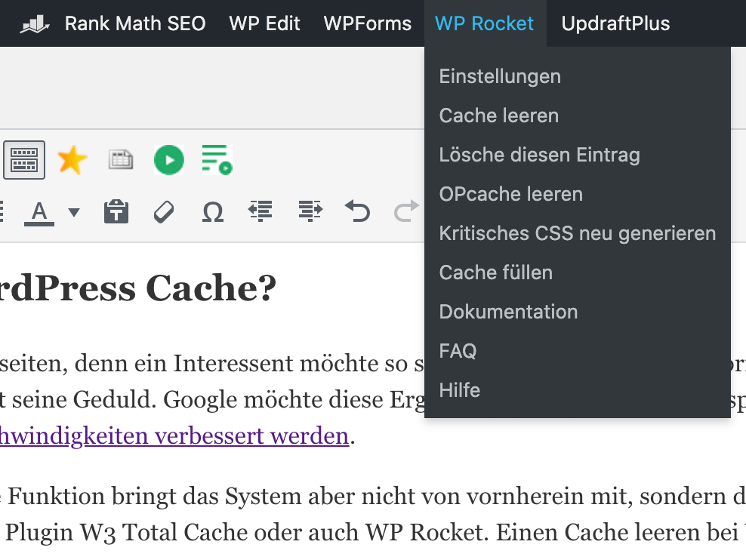Click the grey table/form icon
Screen dimensions: 746x560
(121, 160)
